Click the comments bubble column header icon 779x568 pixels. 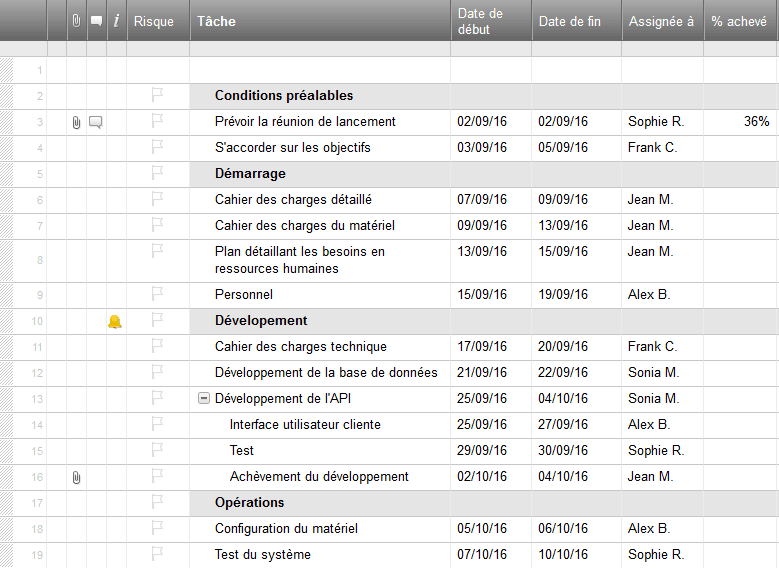click(96, 21)
